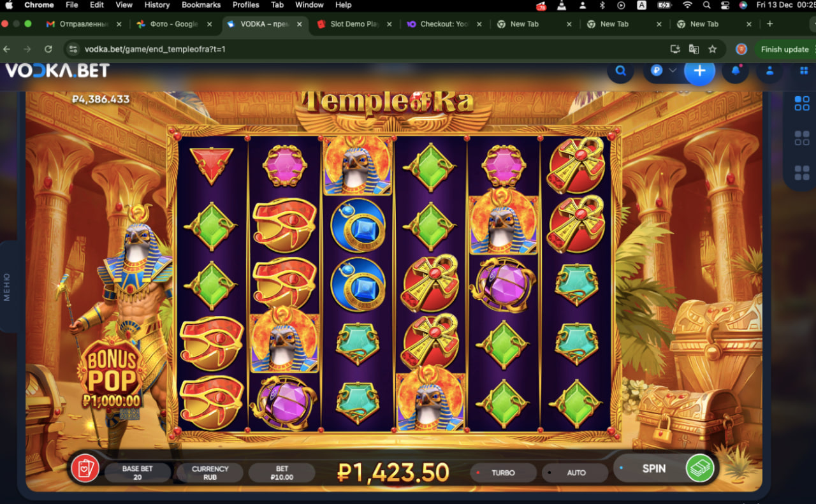Bookmark page with the star icon

point(713,49)
